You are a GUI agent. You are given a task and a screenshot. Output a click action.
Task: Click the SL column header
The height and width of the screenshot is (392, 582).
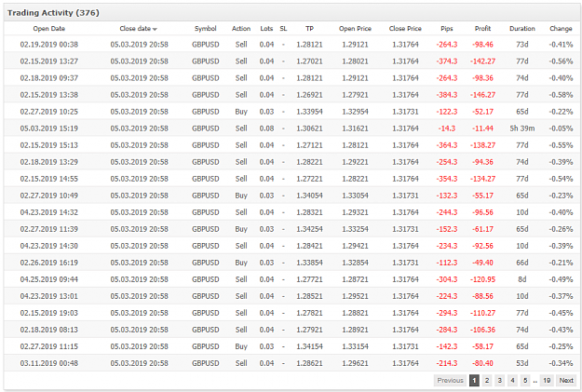[283, 29]
